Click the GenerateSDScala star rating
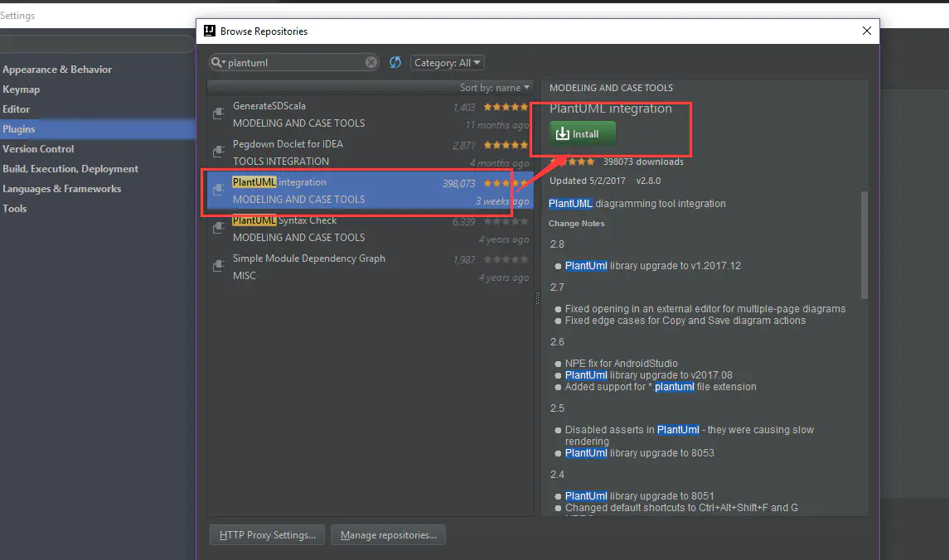 tap(506, 107)
